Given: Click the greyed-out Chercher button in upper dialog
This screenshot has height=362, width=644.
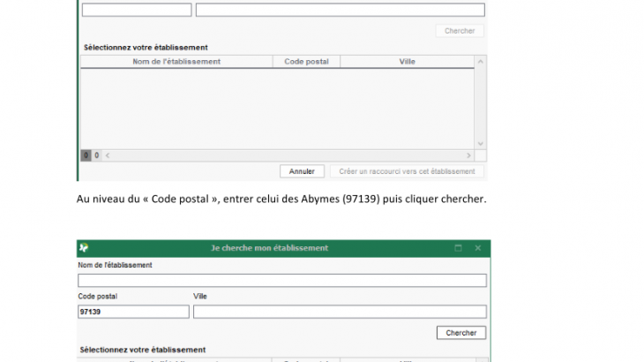Looking at the screenshot, I should tap(460, 31).
